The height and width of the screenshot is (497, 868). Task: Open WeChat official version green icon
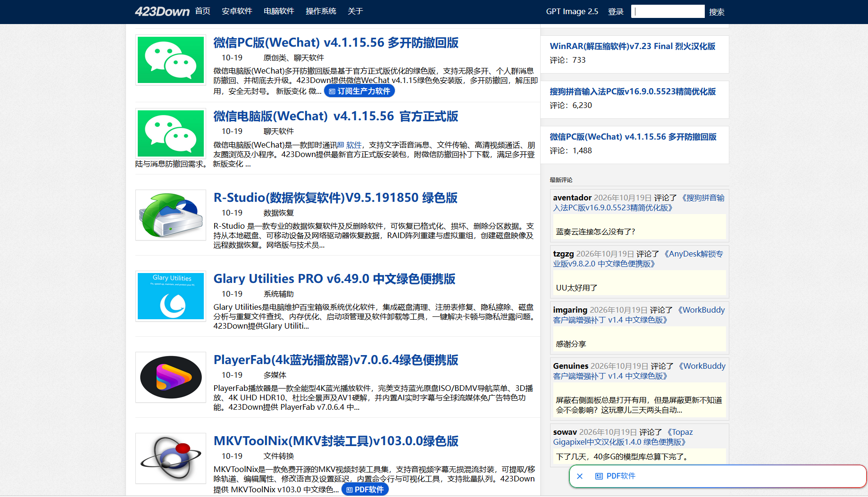click(x=171, y=133)
